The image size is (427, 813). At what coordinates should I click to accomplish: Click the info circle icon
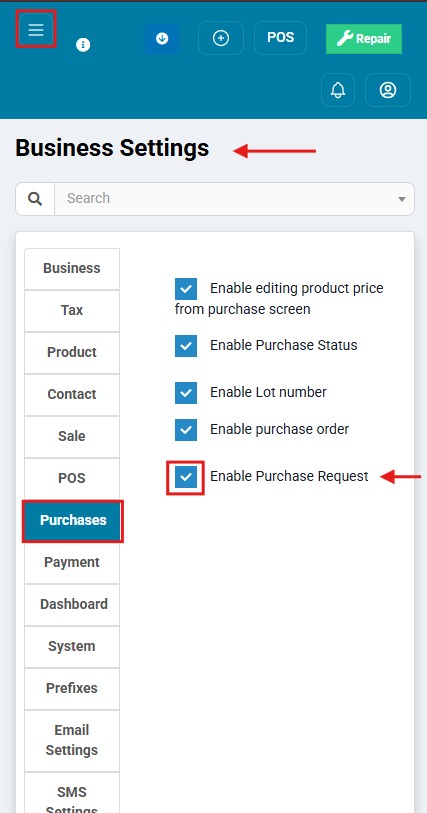(x=83, y=45)
